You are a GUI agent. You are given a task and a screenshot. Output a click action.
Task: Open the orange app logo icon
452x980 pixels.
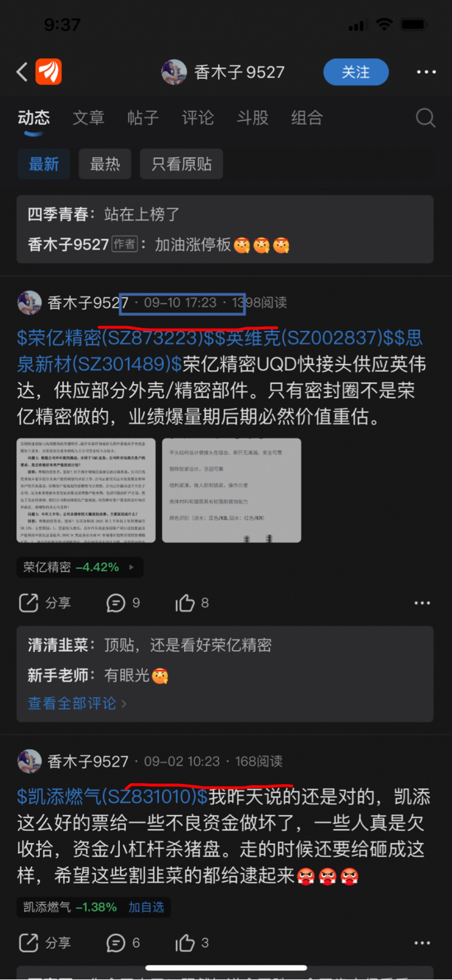(x=49, y=72)
